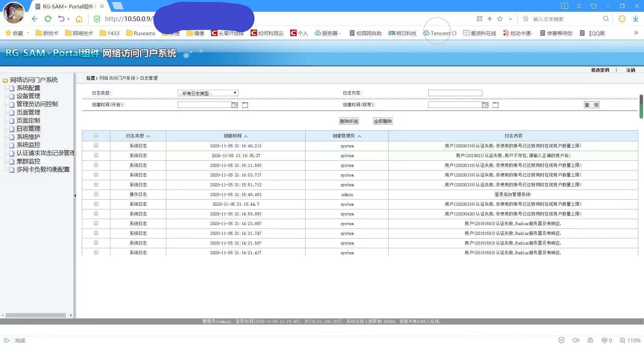Screen dimensions: 644x345
Task: Open the downloads arrow icon
Action: 636,19
